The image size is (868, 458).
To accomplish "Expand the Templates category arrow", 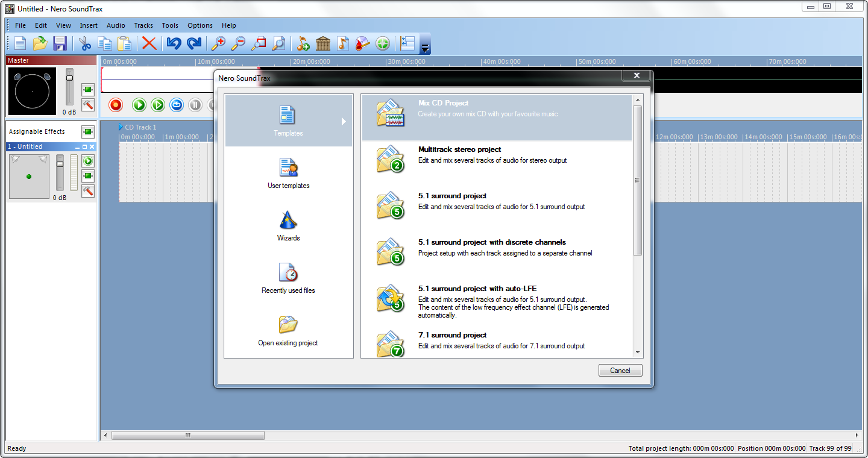I will click(344, 121).
